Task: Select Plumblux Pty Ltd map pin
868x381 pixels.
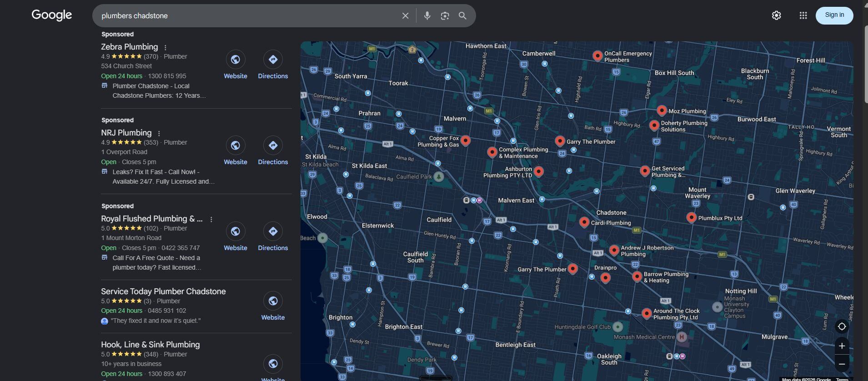Action: (691, 217)
